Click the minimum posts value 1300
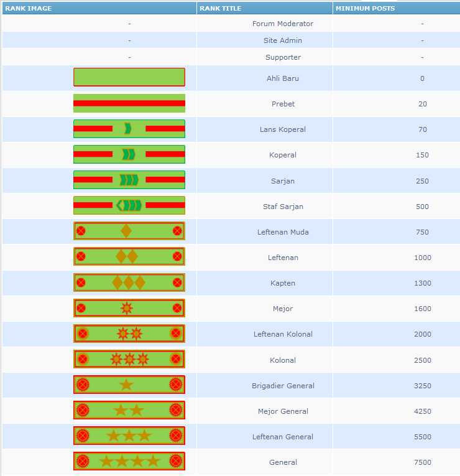This screenshot has height=476, width=460. coord(423,283)
